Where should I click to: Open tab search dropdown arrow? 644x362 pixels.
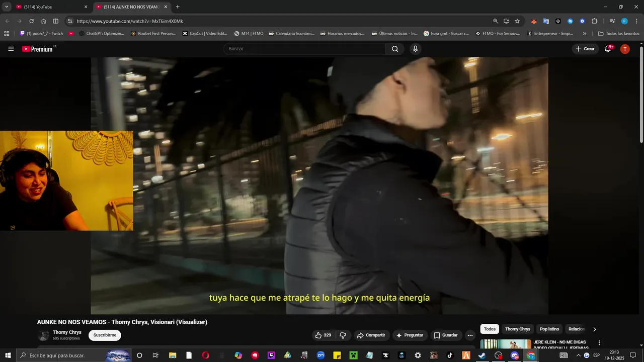coord(7,7)
